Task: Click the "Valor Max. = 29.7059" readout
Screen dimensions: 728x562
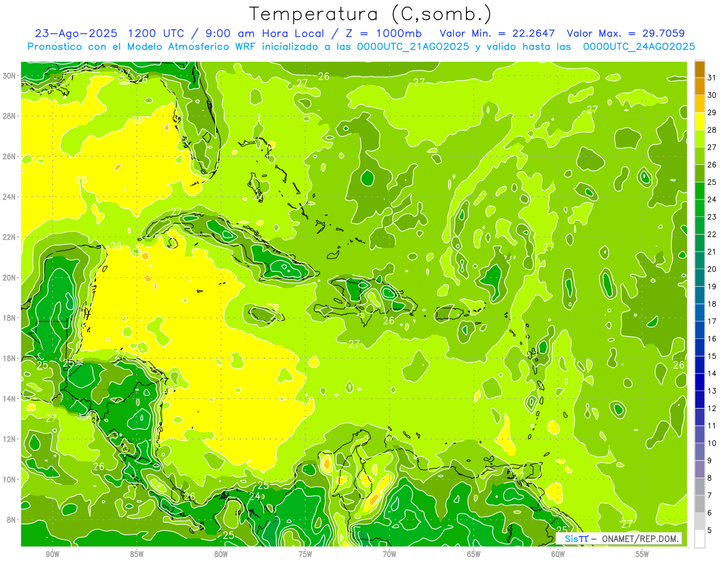Action: tap(625, 33)
